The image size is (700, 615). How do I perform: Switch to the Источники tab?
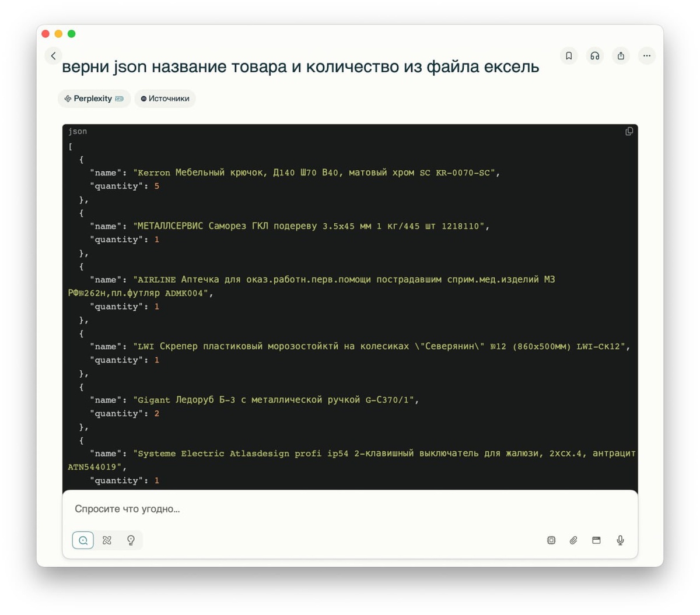pyautogui.click(x=165, y=99)
